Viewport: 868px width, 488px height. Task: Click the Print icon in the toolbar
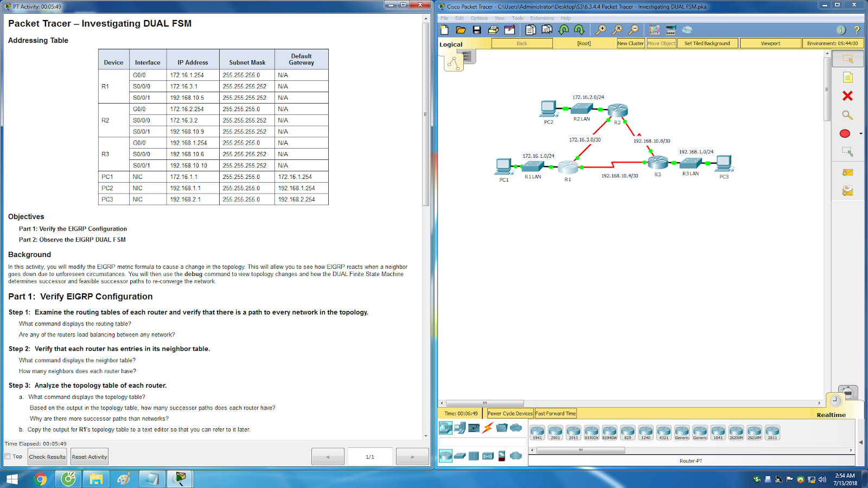493,30
